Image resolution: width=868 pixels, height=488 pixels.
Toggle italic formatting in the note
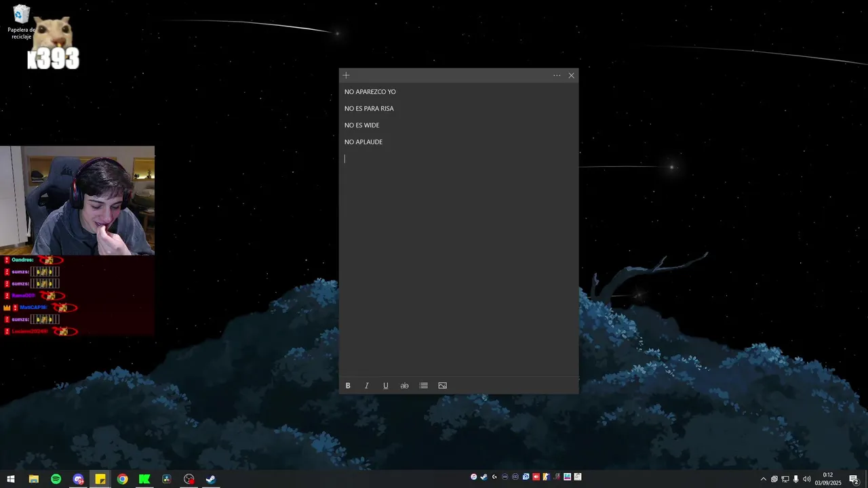pyautogui.click(x=367, y=386)
